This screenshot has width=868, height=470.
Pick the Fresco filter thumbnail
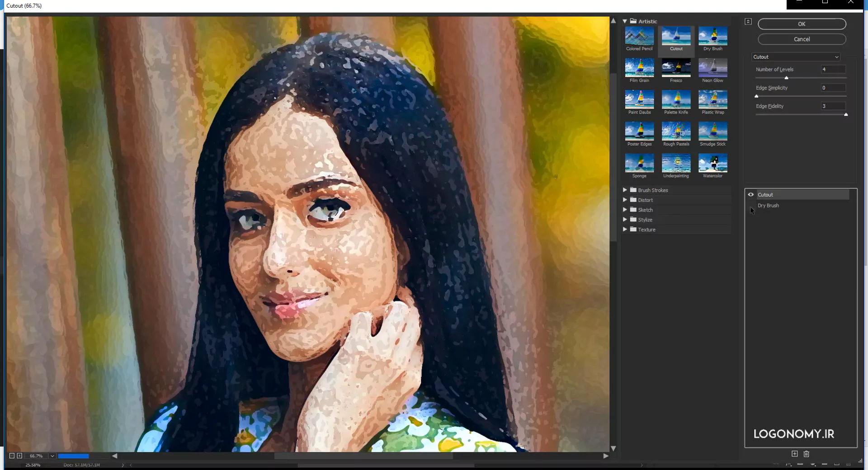pos(676,68)
